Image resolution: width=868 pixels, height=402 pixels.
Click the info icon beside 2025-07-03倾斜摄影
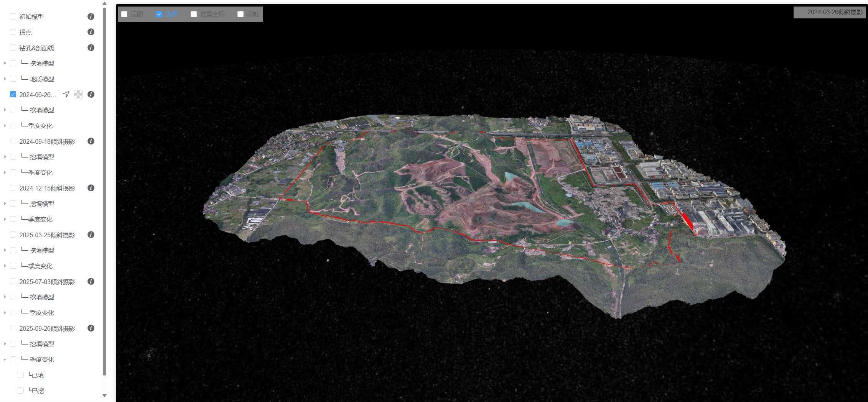click(x=91, y=281)
